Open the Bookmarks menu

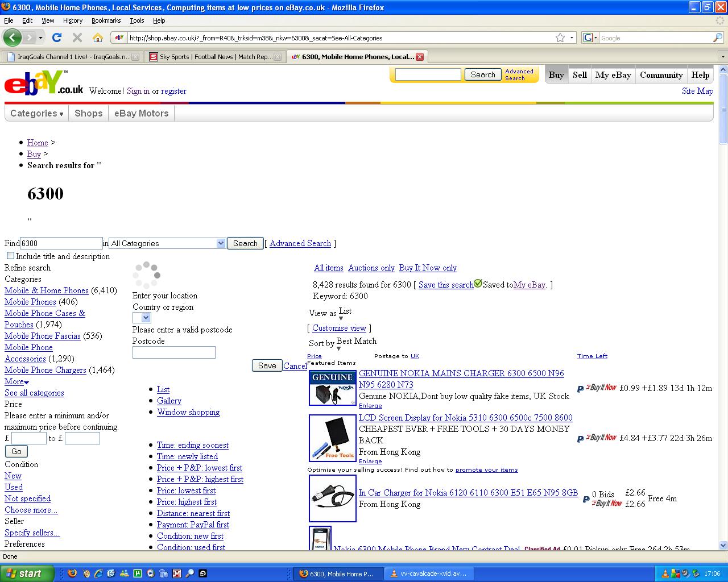[106, 20]
